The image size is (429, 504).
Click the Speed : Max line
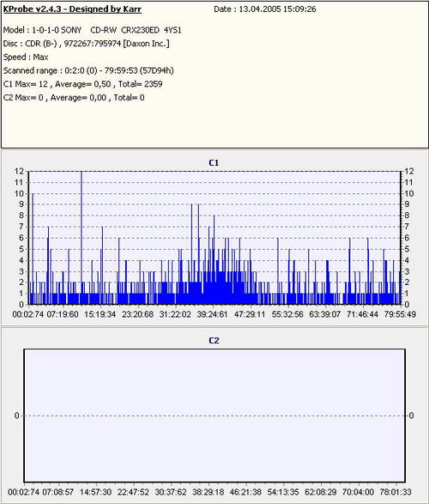[x=26, y=58]
